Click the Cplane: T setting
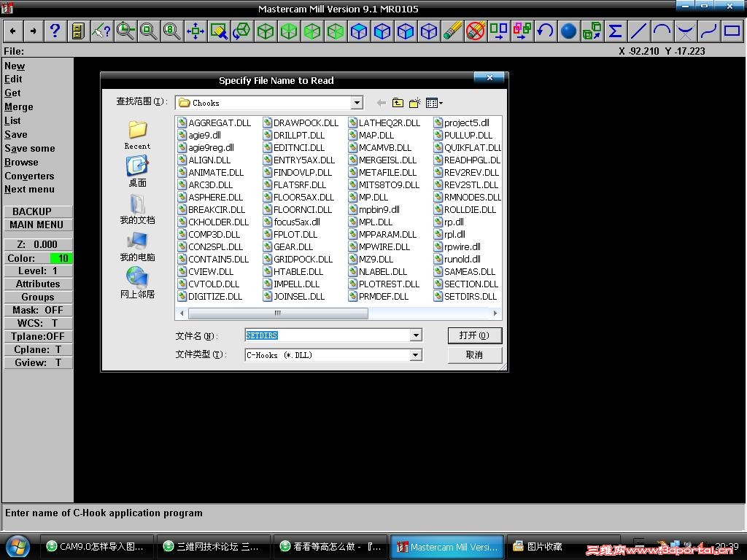747x560 pixels. [38, 349]
